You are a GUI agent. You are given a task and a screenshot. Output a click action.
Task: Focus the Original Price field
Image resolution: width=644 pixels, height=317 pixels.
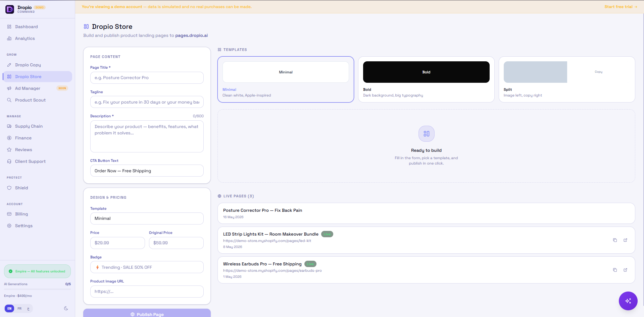pos(176,243)
